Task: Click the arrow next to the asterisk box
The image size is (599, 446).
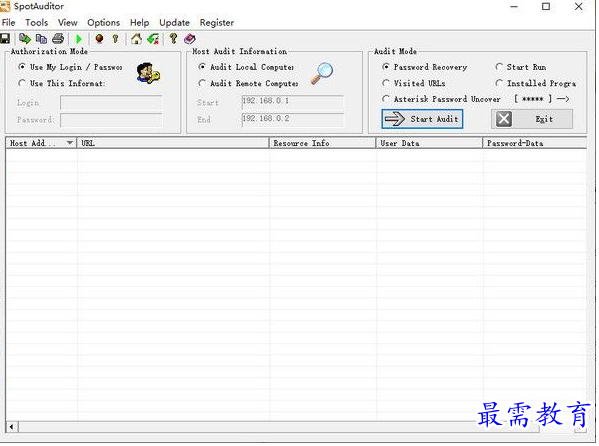Action: [x=563, y=99]
